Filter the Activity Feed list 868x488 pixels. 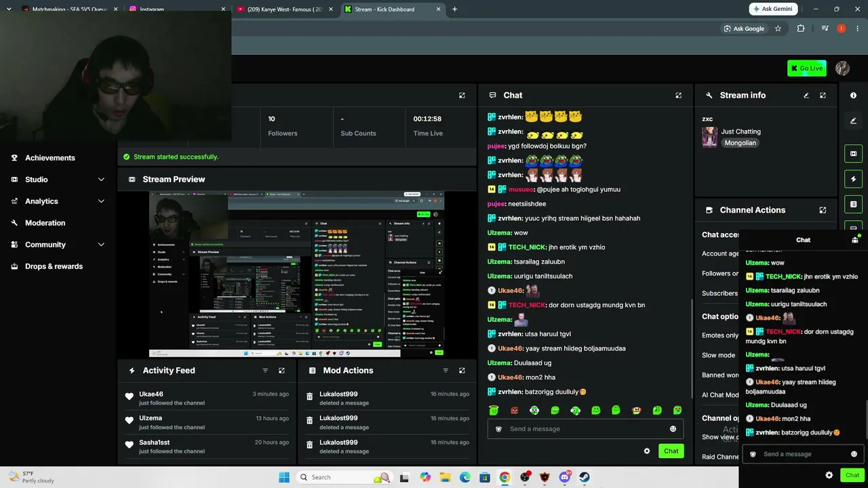pos(265,371)
